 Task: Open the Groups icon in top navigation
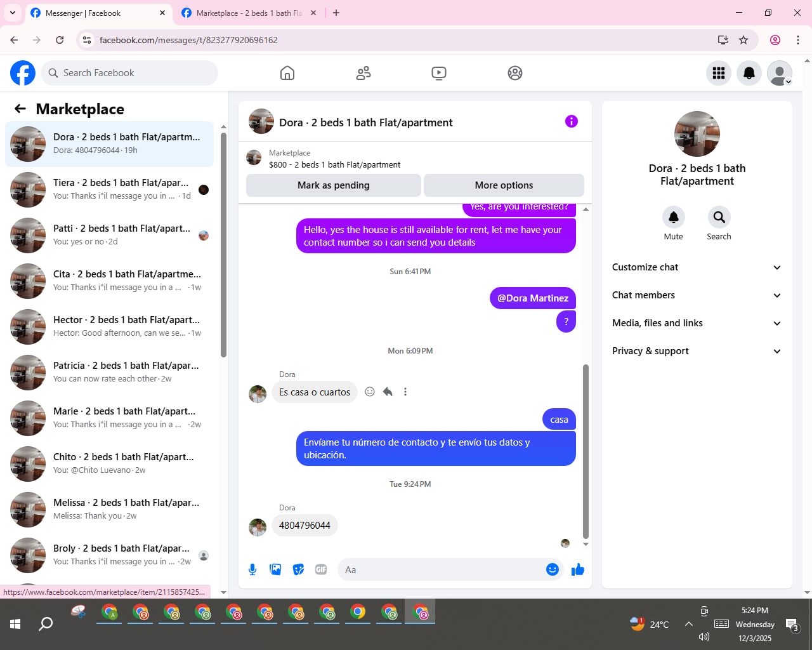[x=515, y=73]
